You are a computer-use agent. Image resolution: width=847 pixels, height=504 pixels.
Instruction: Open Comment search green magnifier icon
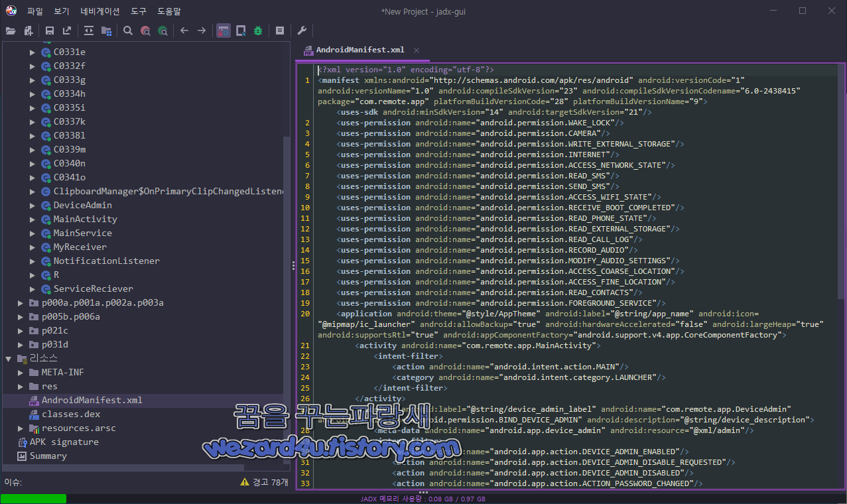pyautogui.click(x=163, y=31)
